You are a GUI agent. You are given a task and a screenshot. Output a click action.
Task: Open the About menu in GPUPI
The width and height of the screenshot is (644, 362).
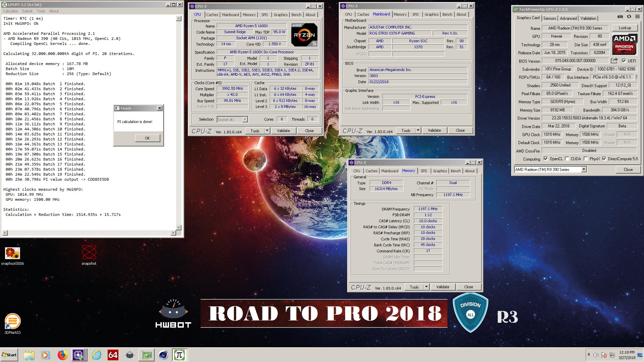(54, 11)
